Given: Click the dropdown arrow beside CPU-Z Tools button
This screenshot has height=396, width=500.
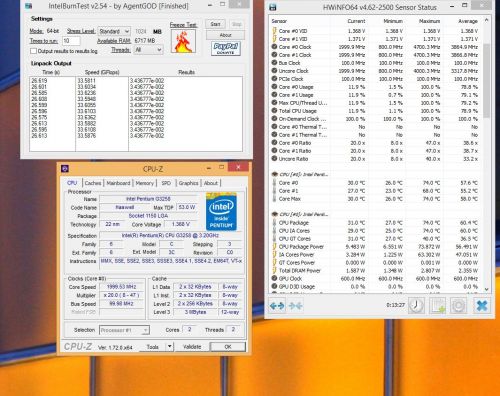Looking at the screenshot, I should pyautogui.click(x=170, y=347).
